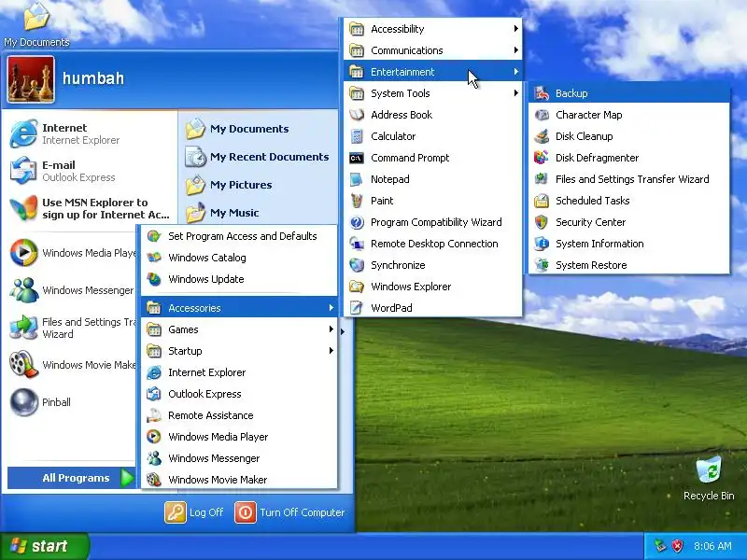Image resolution: width=747 pixels, height=560 pixels.
Task: Launch System Information icon
Action: (x=542, y=244)
